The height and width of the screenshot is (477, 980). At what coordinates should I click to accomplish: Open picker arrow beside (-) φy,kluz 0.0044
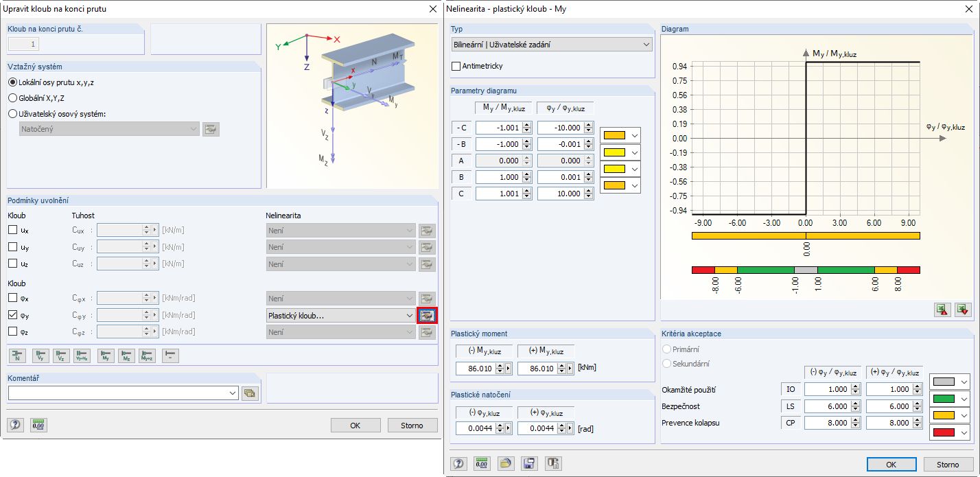click(x=509, y=429)
